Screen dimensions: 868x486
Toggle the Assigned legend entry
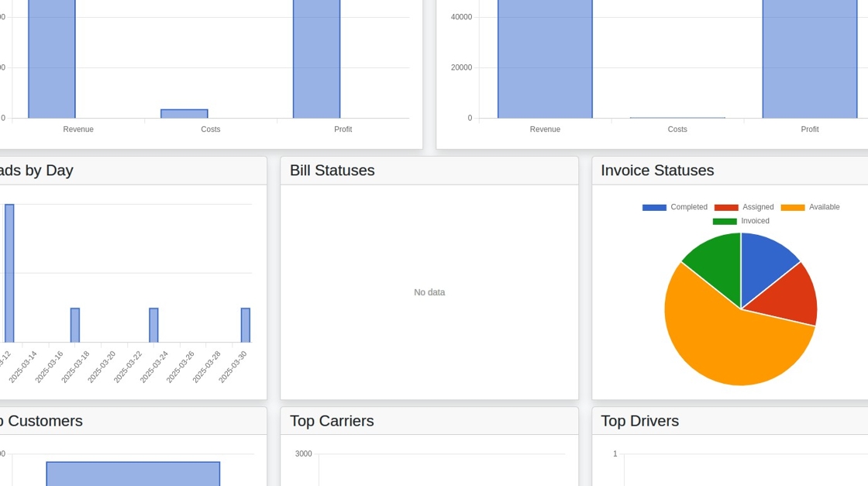(x=743, y=207)
